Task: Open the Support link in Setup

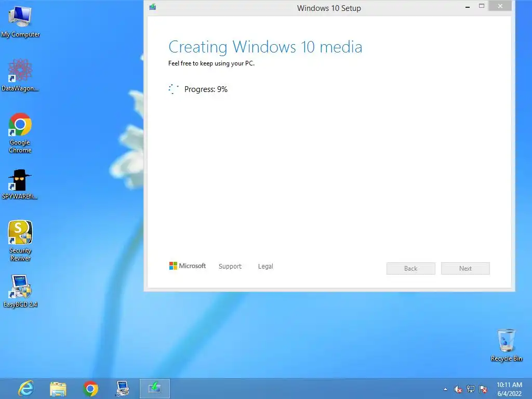Action: coord(230,267)
